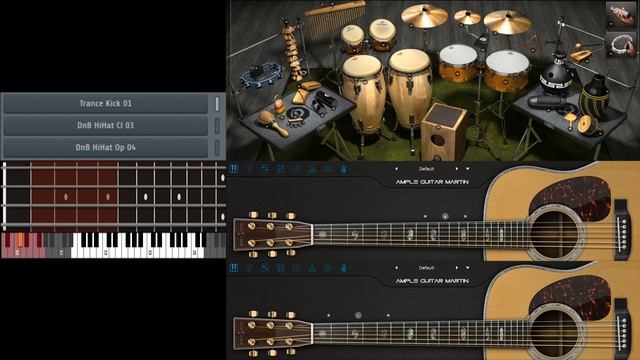Open vertical-bars icon in lower guitar toolbar

click(x=296, y=268)
